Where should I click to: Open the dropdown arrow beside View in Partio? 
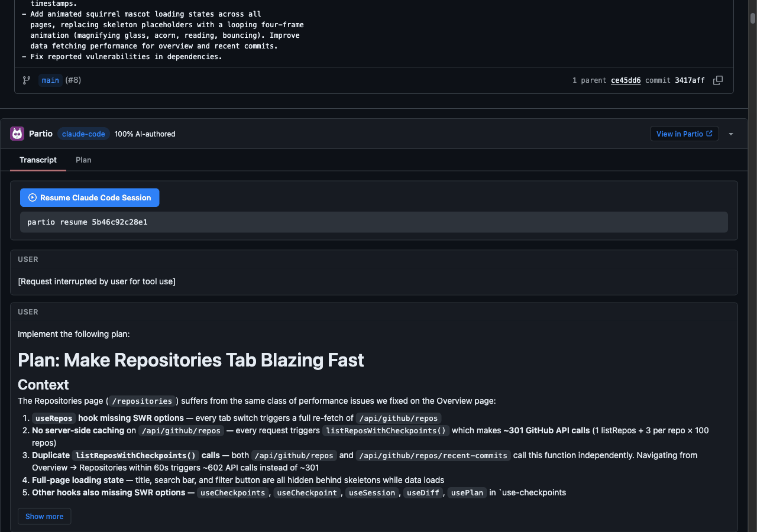731,134
